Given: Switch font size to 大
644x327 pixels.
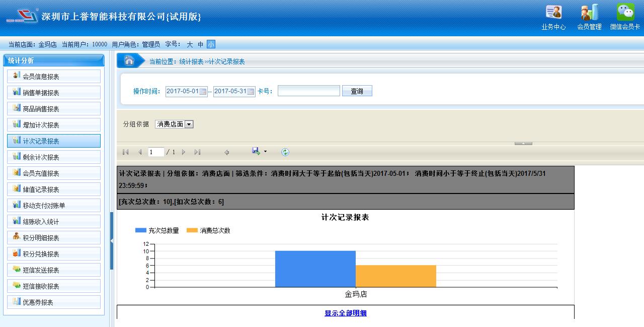Looking at the screenshot, I should coord(190,44).
